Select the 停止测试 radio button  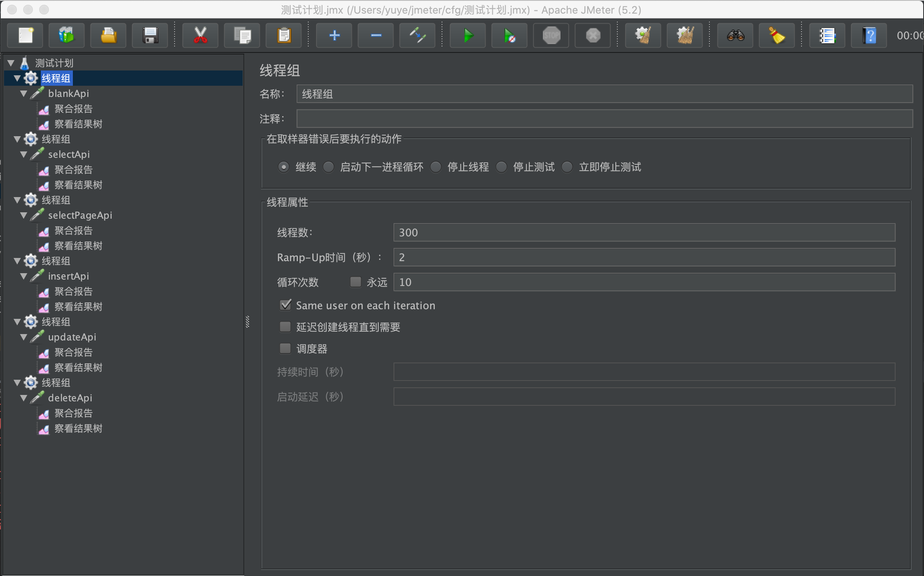pos(501,167)
